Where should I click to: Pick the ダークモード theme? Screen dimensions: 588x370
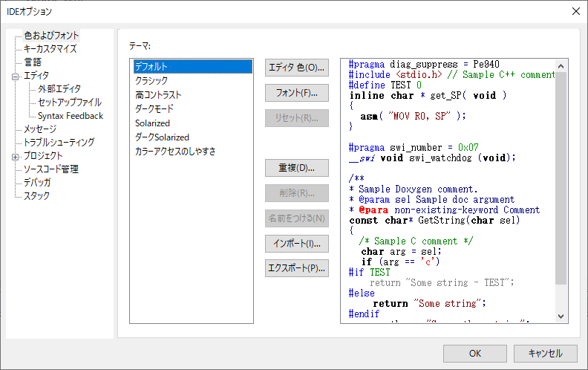(154, 109)
